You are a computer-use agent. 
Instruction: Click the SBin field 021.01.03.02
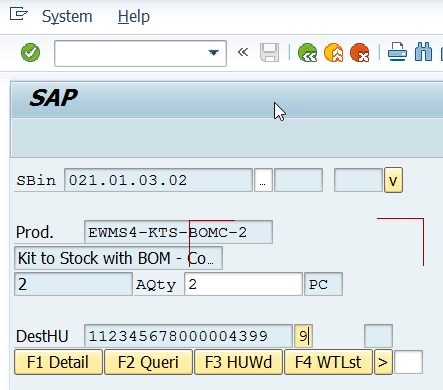coord(158,180)
